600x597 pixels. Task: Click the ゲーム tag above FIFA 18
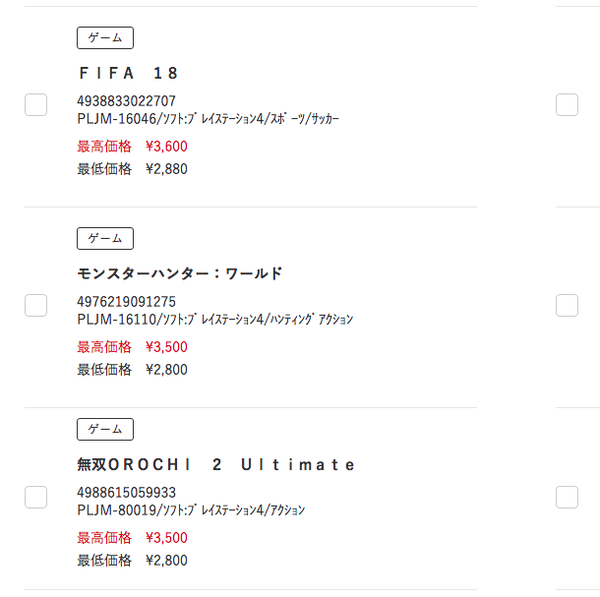point(105,38)
